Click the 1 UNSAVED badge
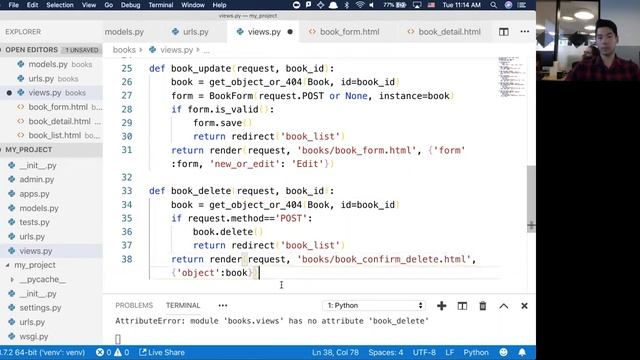This screenshot has height=360, width=640. coord(82,50)
